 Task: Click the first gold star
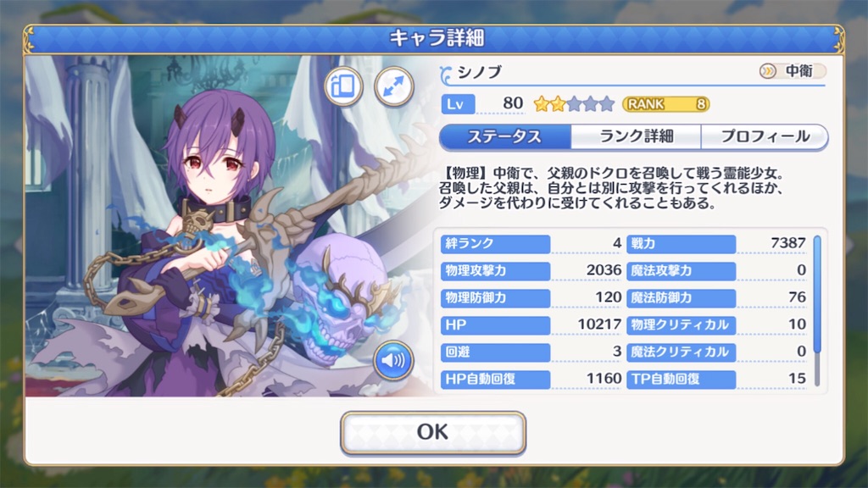541,104
